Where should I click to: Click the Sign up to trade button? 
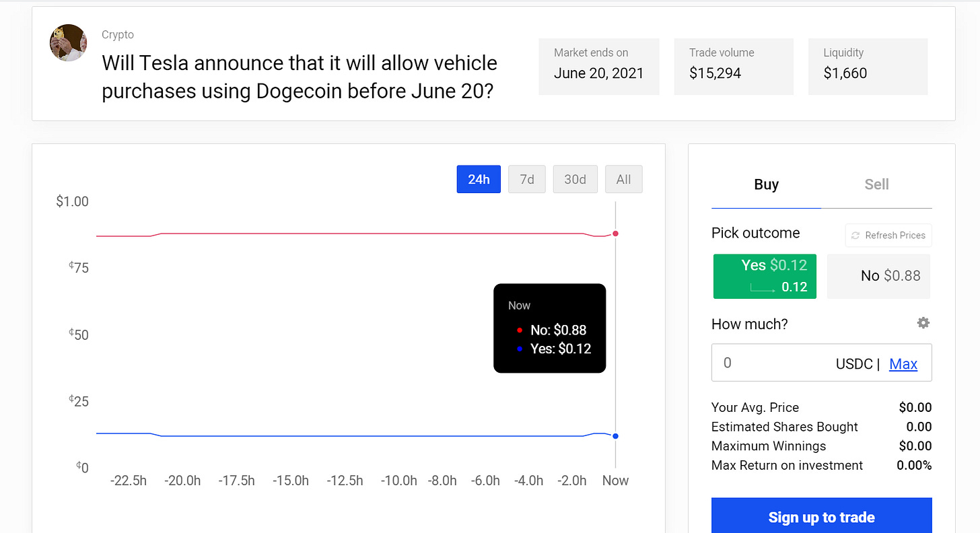click(x=822, y=517)
